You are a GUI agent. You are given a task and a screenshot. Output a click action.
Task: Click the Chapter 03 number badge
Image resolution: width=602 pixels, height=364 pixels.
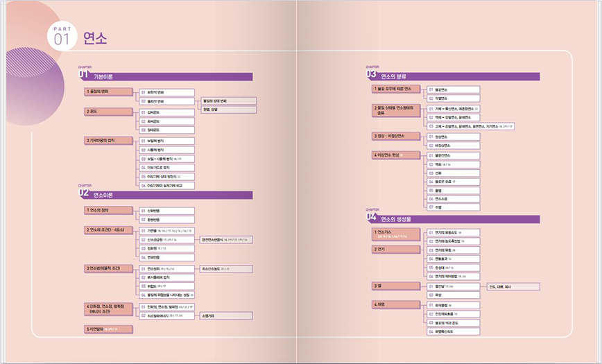371,73
